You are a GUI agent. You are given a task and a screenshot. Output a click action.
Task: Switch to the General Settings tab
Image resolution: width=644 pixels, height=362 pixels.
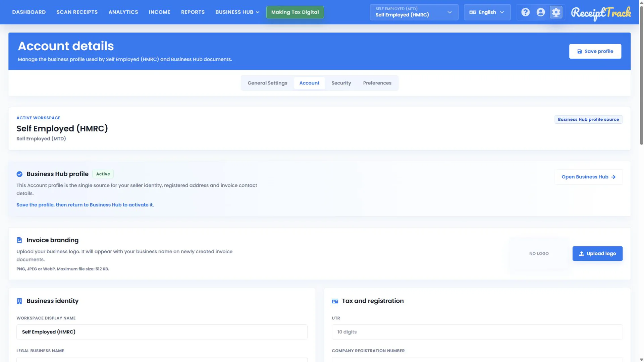point(267,83)
